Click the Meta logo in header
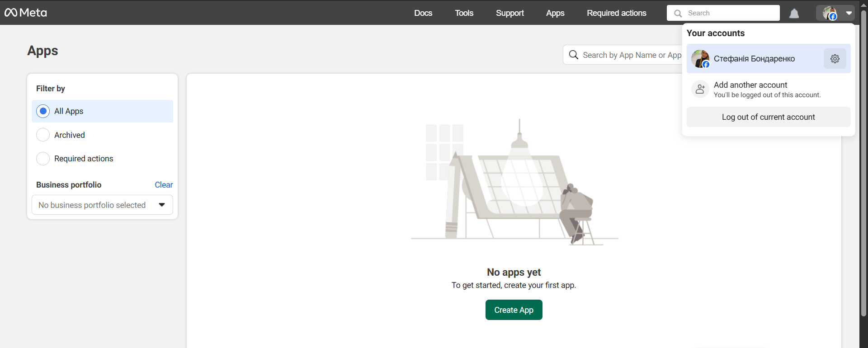This screenshot has width=868, height=348. pos(26,13)
